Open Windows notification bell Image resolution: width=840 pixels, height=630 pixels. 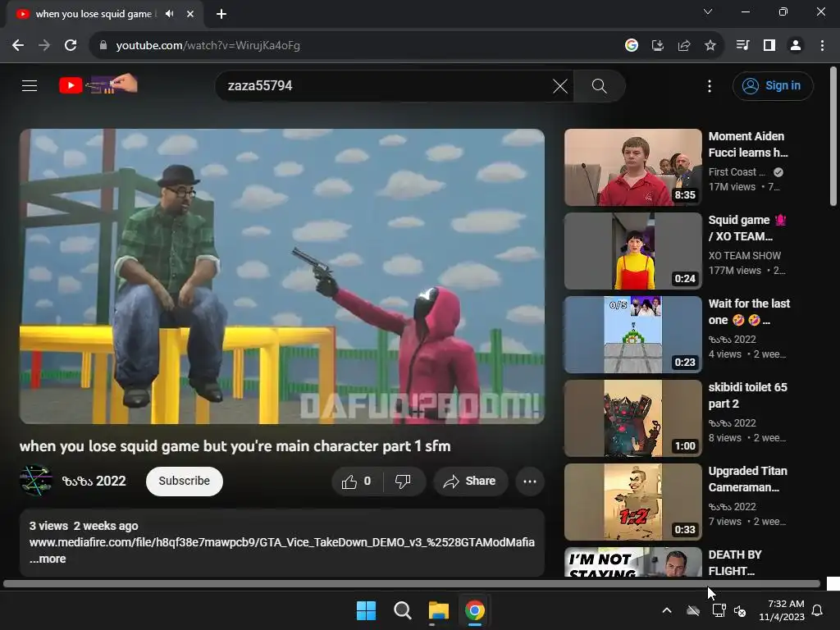(818, 610)
